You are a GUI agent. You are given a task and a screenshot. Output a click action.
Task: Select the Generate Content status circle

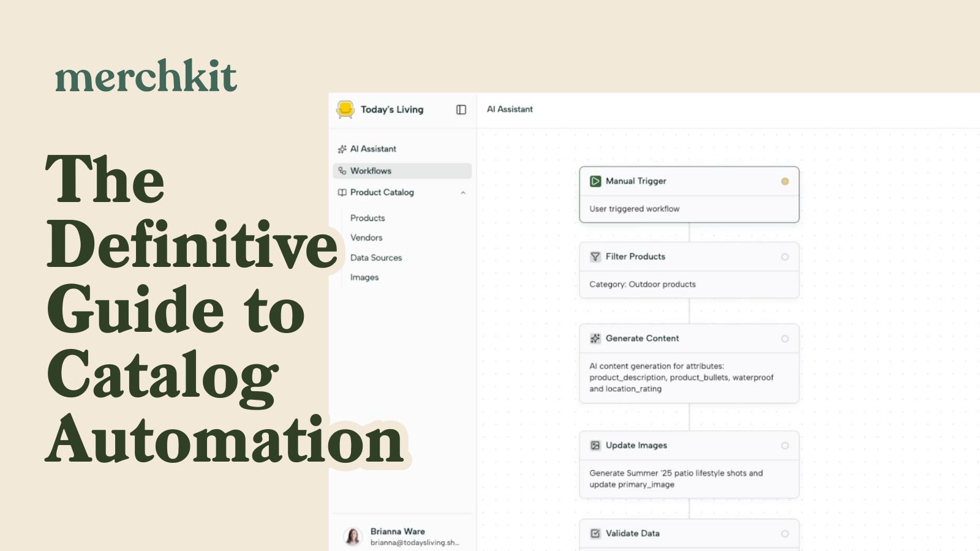tap(785, 339)
